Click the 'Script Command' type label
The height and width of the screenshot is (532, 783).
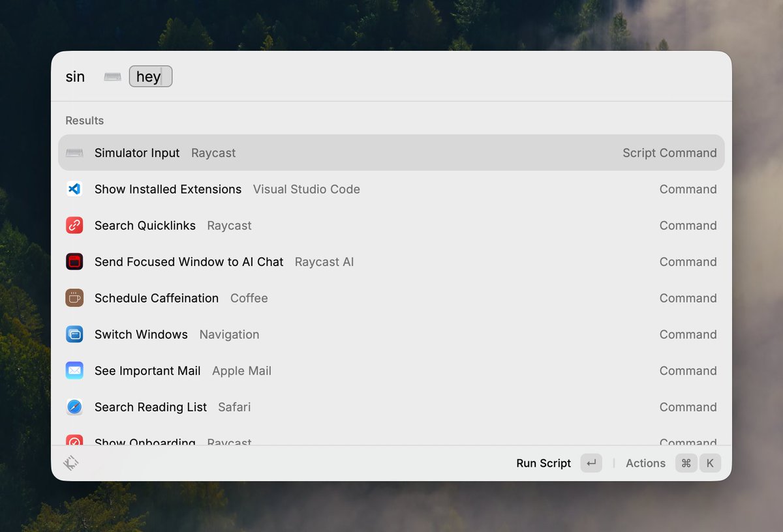[x=669, y=153]
